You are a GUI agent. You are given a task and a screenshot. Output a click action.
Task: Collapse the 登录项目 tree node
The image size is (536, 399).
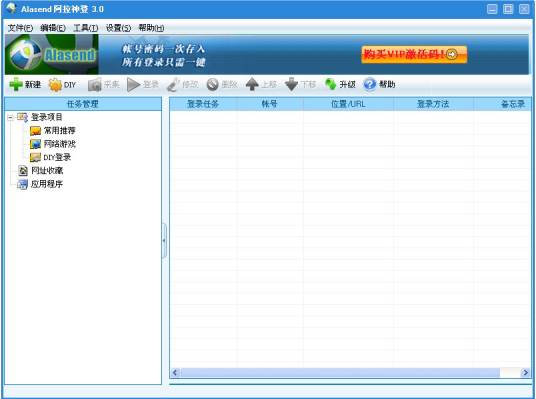click(x=10, y=118)
